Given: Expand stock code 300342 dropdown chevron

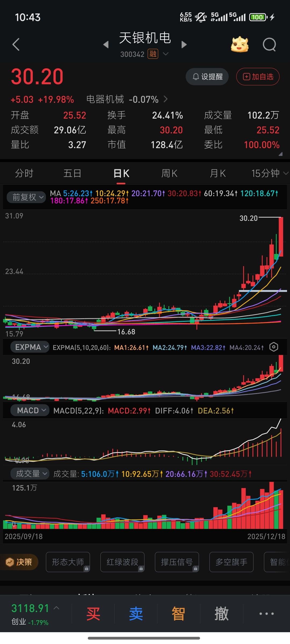Looking at the screenshot, I should (166, 54).
